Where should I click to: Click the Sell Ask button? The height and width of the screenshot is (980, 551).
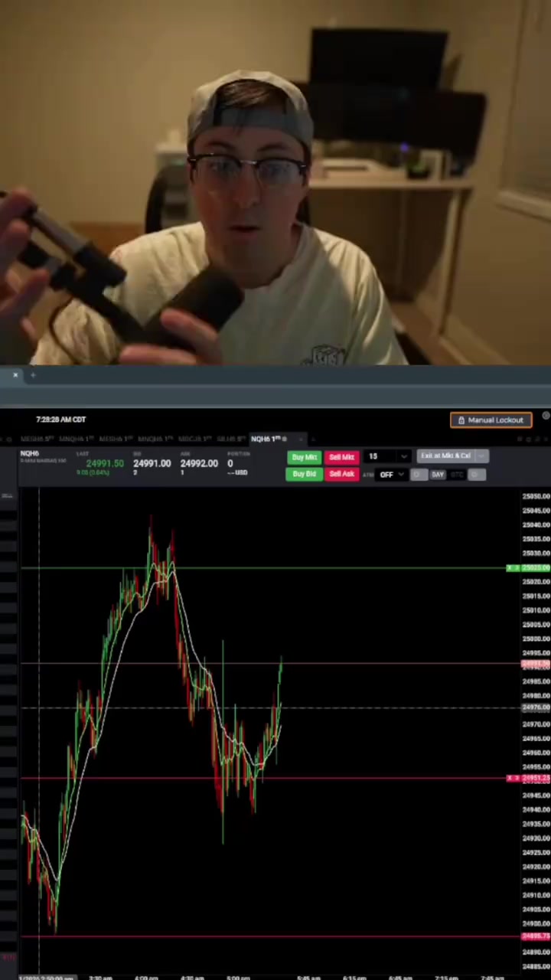341,474
